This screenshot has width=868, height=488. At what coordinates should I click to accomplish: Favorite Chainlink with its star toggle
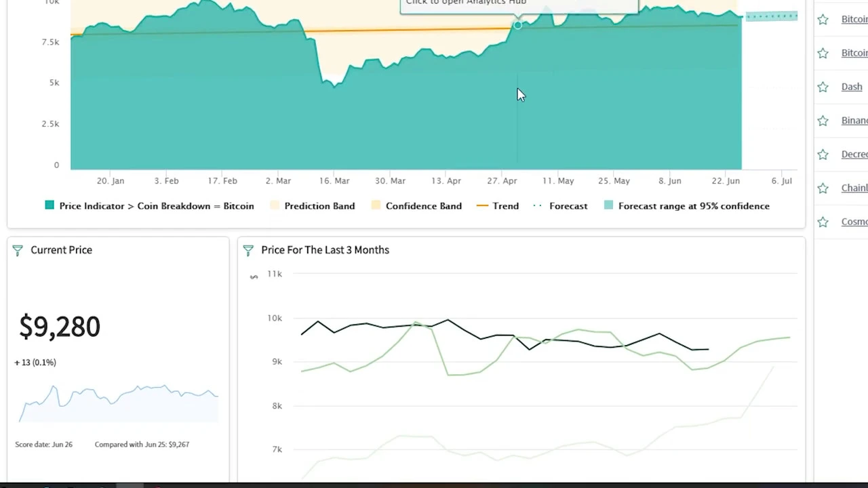point(823,188)
